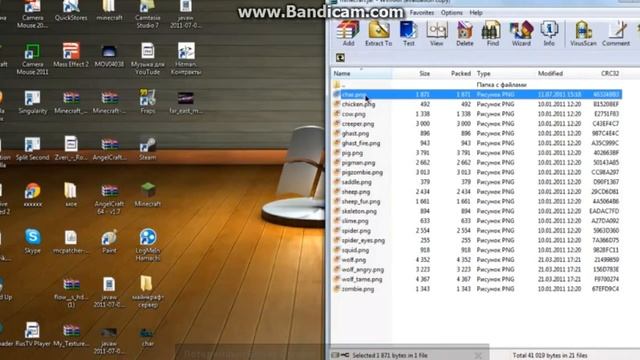The width and height of the screenshot is (640, 360).
Task: Open the Help menu
Action: click(x=476, y=13)
